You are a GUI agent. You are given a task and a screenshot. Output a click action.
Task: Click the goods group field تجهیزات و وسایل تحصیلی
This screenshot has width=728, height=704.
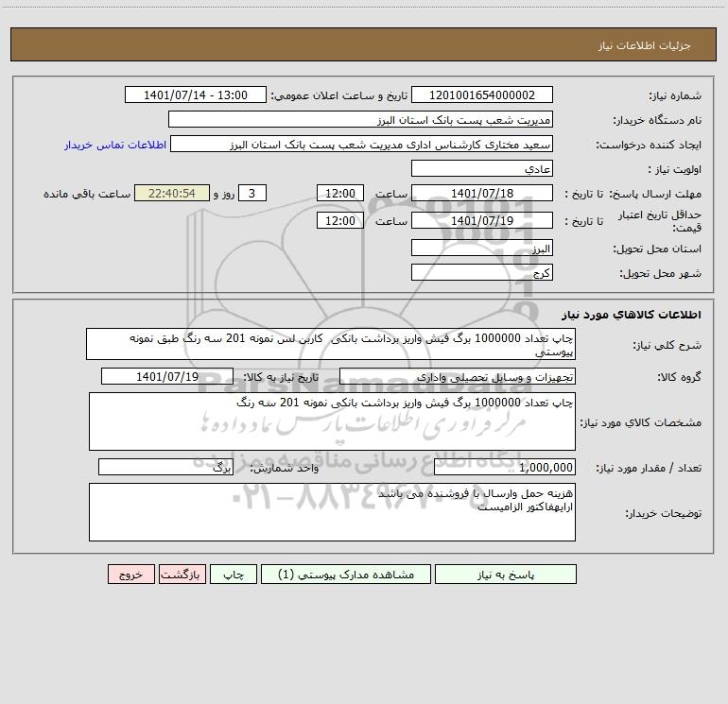458,376
